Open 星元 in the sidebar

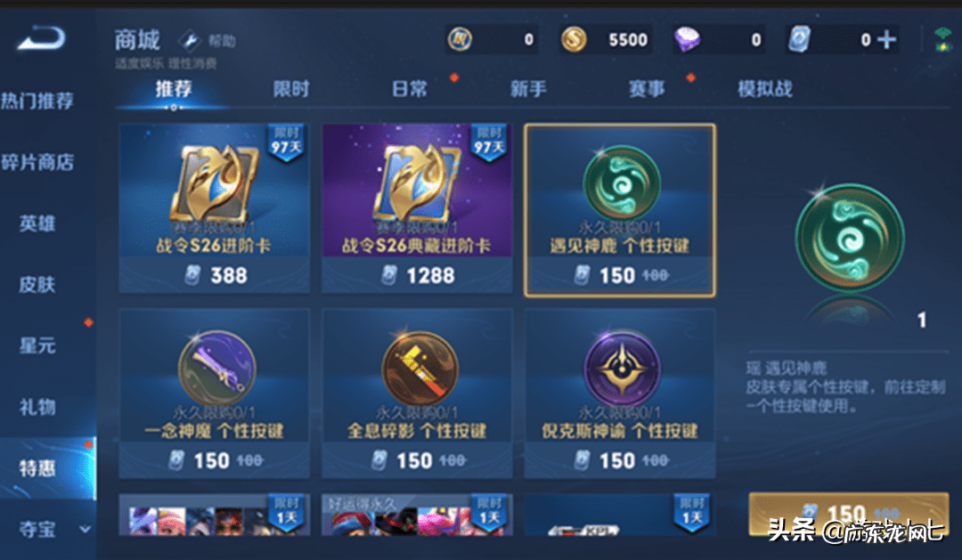pos(37,346)
